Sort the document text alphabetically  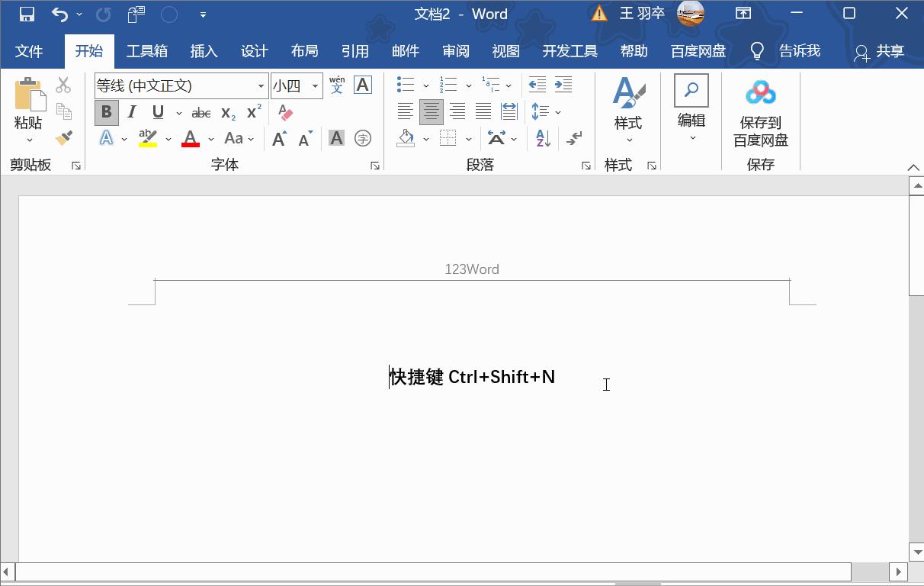542,138
